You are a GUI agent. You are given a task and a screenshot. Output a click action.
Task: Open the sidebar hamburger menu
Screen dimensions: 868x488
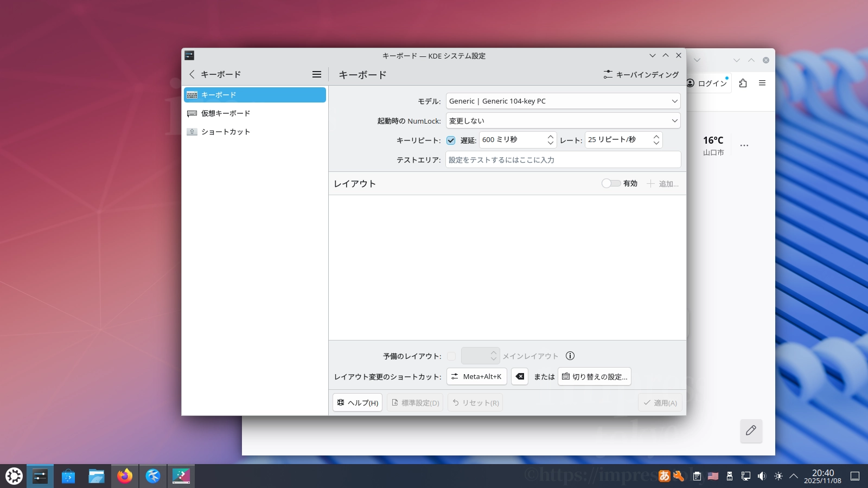pyautogui.click(x=317, y=74)
